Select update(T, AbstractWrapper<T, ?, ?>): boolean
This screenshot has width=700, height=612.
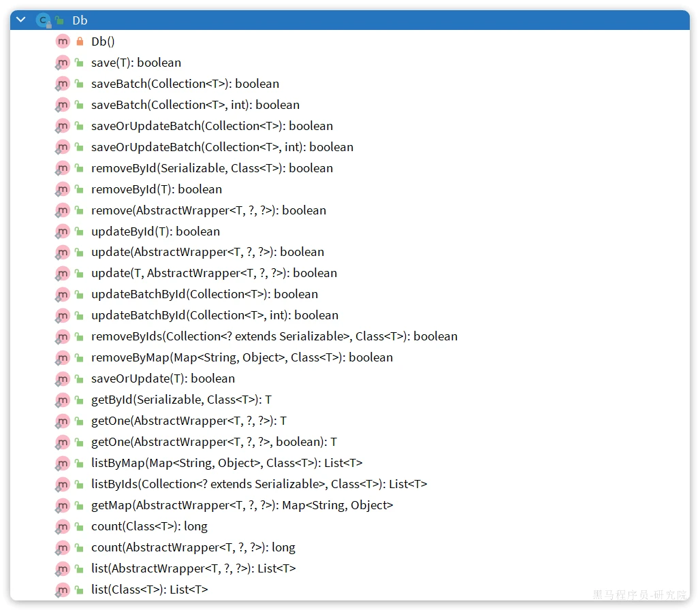pyautogui.click(x=214, y=273)
